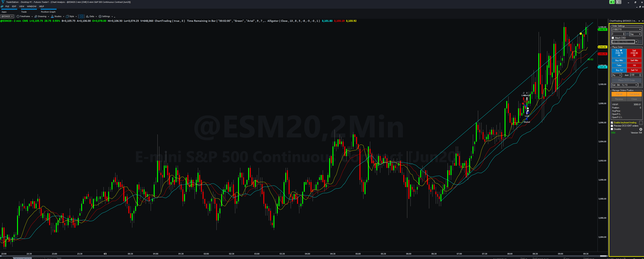Click the Buy Mkt button
This screenshot has height=259, width=644.
[619, 61]
